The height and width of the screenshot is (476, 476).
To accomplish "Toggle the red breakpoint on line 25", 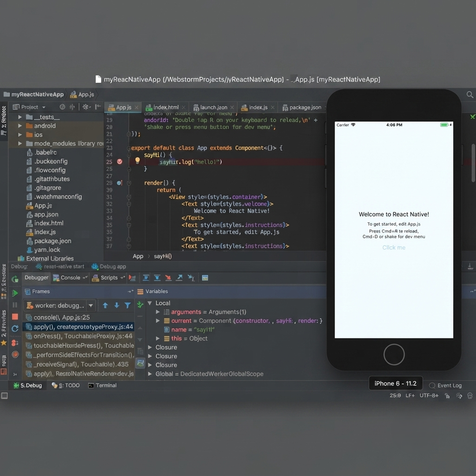I will [x=119, y=162].
